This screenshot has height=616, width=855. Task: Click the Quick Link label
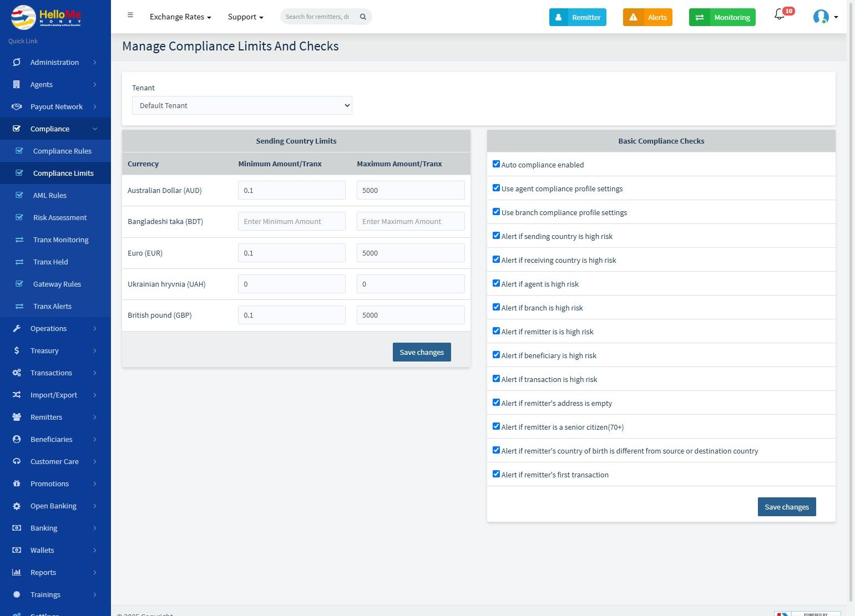click(x=23, y=41)
